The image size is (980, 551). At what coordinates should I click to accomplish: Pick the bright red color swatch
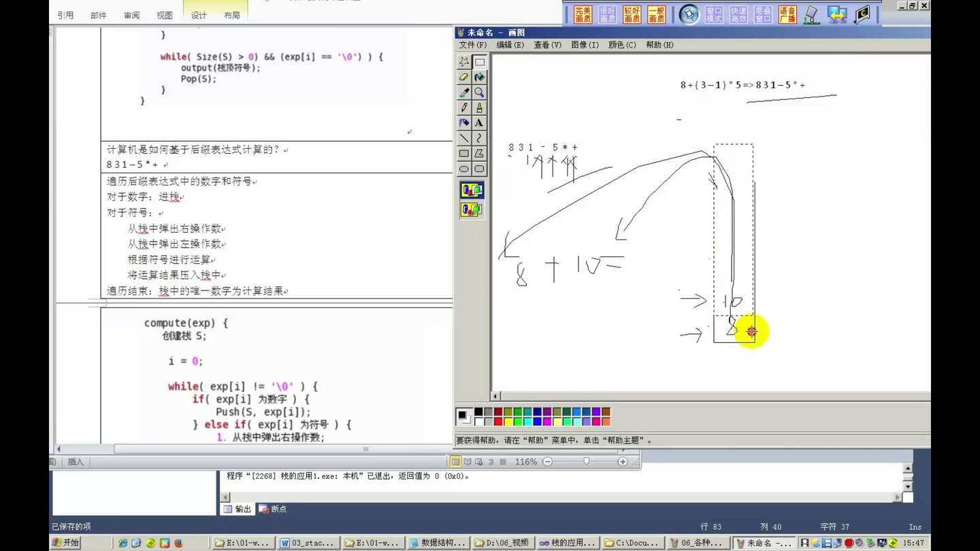[x=498, y=422]
